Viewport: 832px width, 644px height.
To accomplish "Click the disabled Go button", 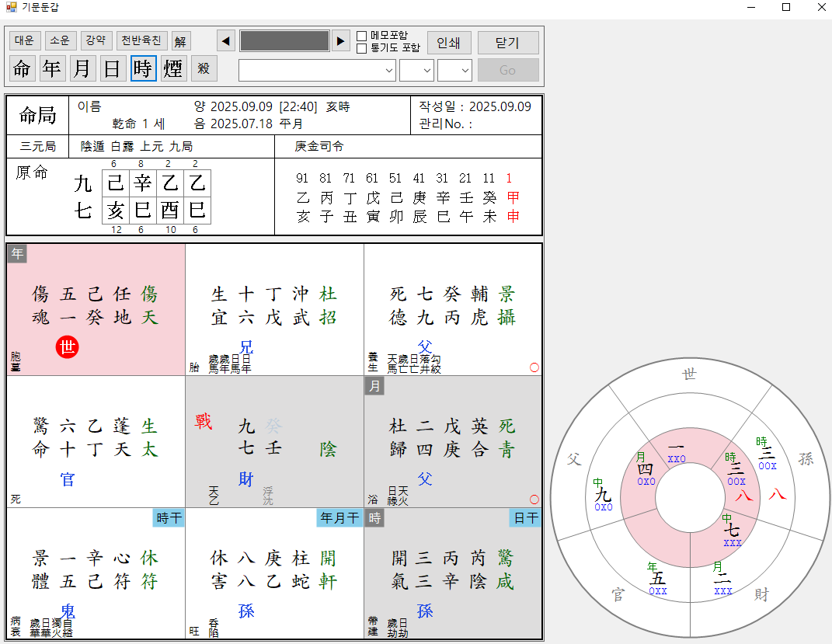I will click(x=508, y=70).
